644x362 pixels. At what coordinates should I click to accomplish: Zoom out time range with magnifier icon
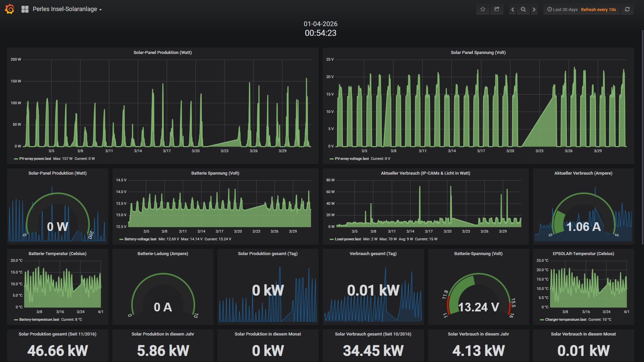(x=523, y=9)
